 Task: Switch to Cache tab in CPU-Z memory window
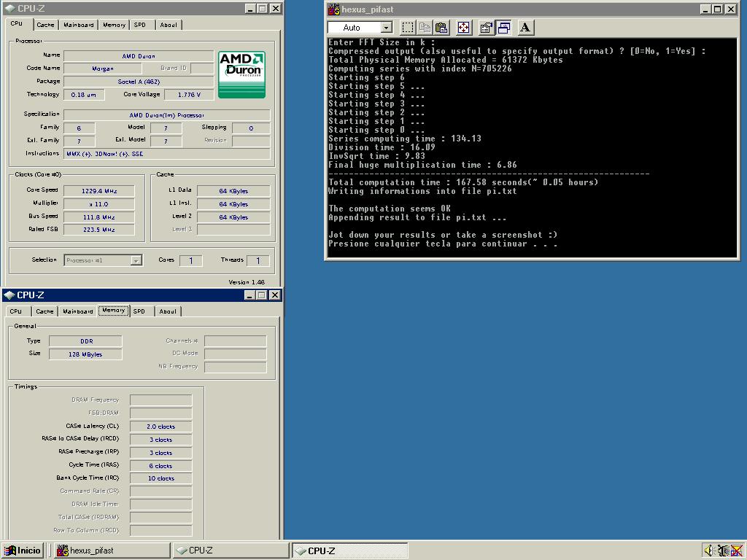point(44,311)
